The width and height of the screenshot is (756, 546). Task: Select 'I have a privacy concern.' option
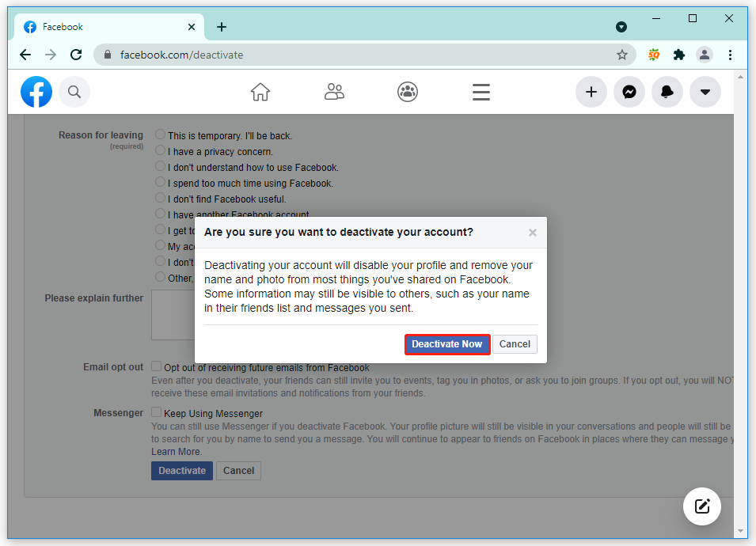pyautogui.click(x=160, y=150)
